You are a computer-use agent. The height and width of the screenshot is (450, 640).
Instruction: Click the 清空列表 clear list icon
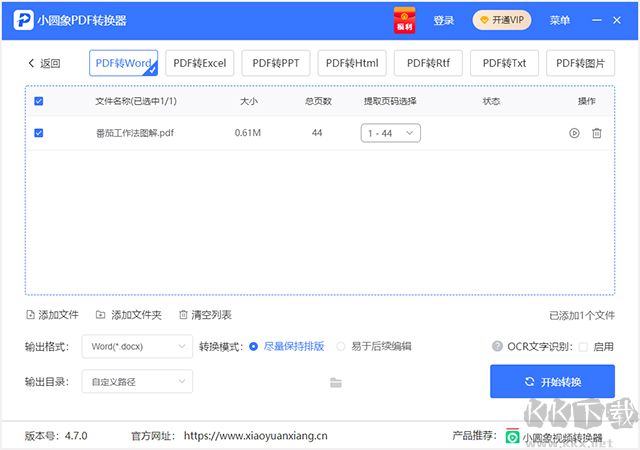[183, 315]
